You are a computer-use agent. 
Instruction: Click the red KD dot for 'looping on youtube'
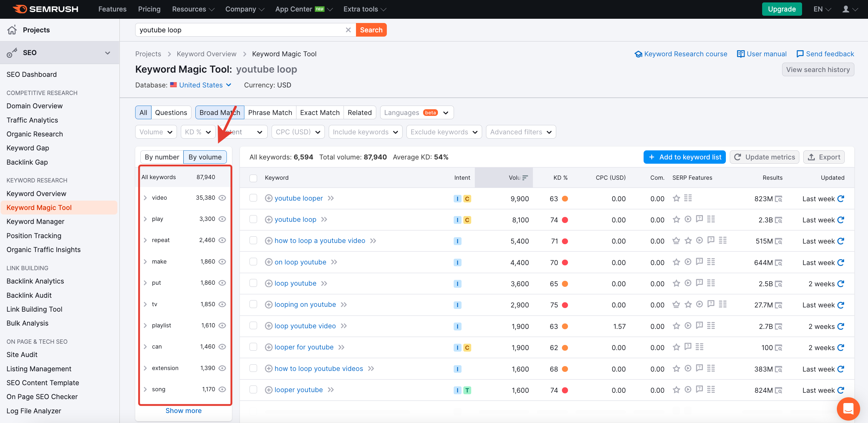click(565, 305)
